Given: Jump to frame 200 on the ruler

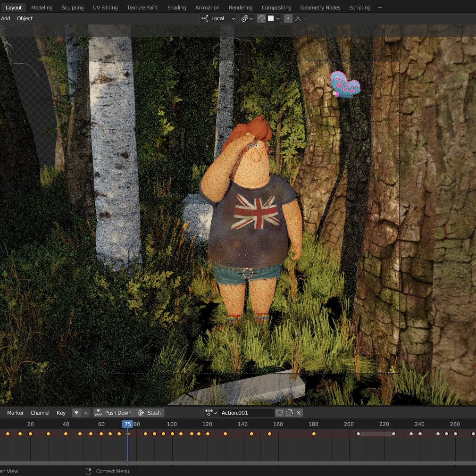Looking at the screenshot, I should coord(349,424).
